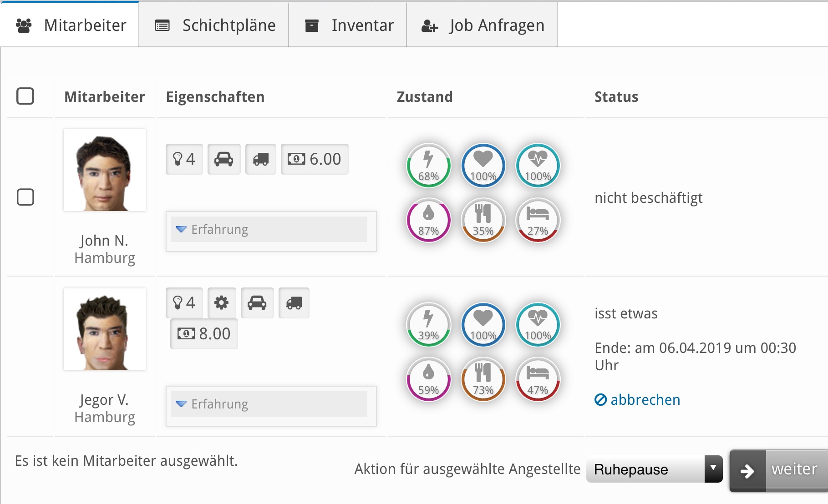Click John N.'s truck license icon
Viewport: 828px width, 504px height.
260,159
